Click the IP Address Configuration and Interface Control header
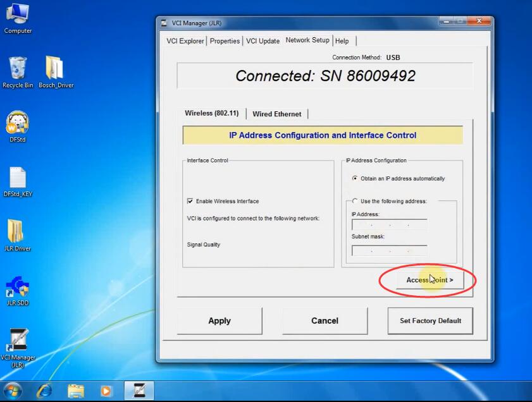Screen dimensions: 532x402 tap(323, 135)
